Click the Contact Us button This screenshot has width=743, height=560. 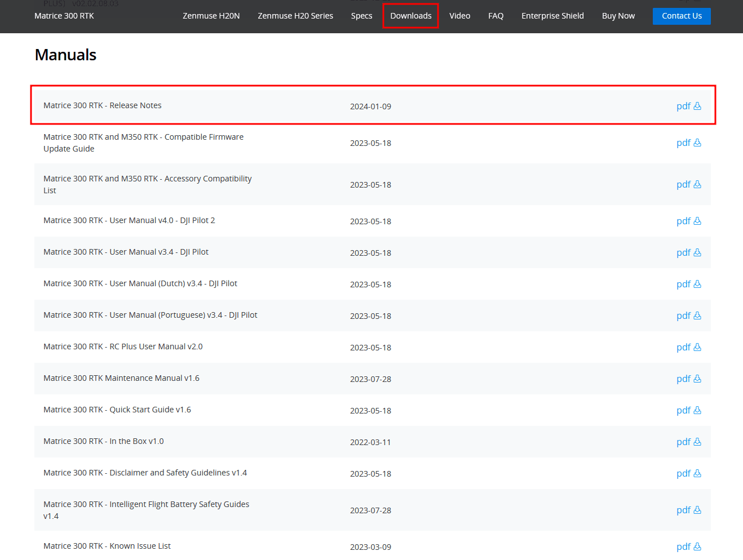pos(682,16)
